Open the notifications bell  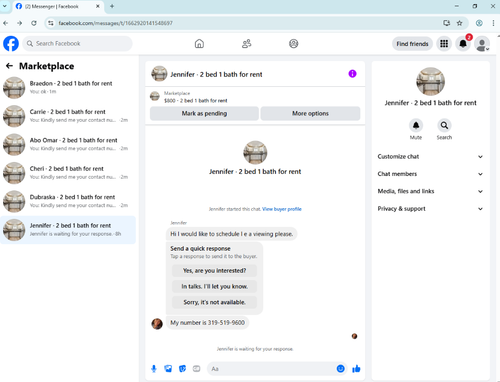(463, 44)
